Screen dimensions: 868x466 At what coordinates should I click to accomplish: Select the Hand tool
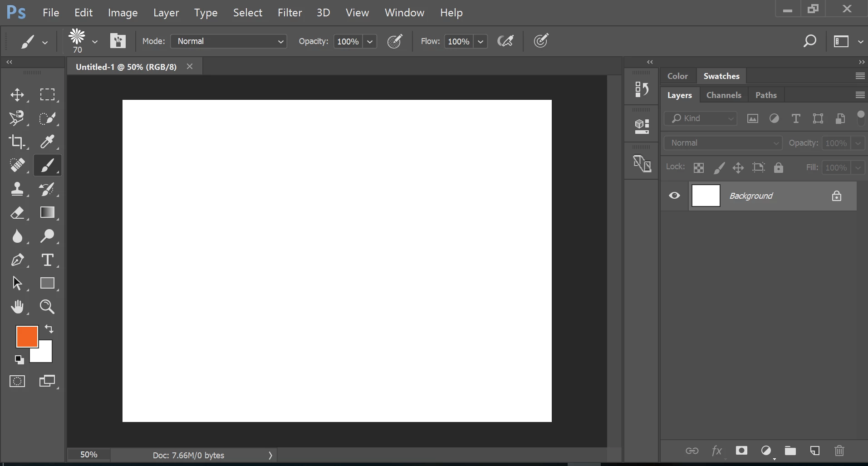point(17,307)
